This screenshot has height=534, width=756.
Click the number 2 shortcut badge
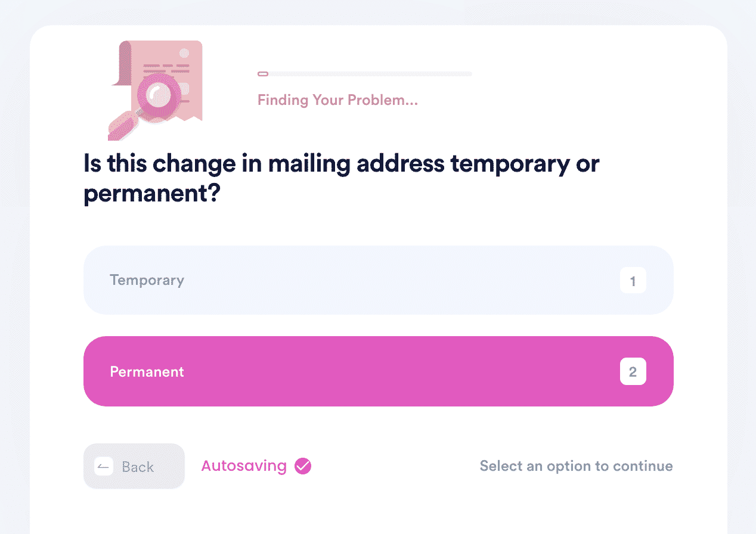[633, 372]
